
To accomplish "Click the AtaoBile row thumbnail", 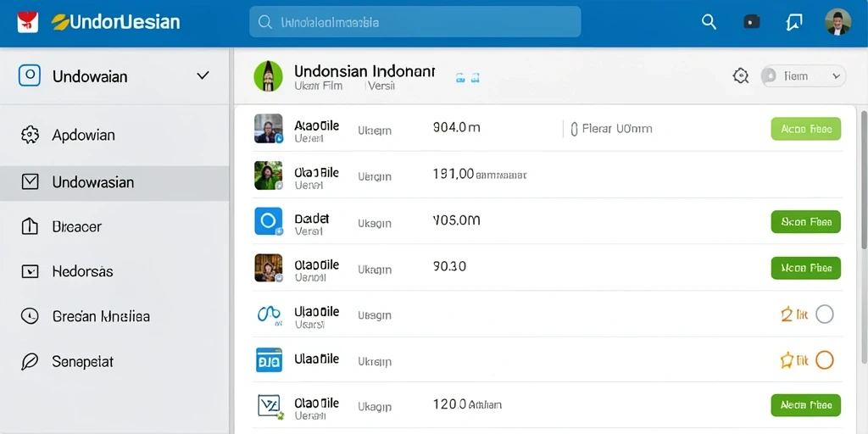I will 269,129.
